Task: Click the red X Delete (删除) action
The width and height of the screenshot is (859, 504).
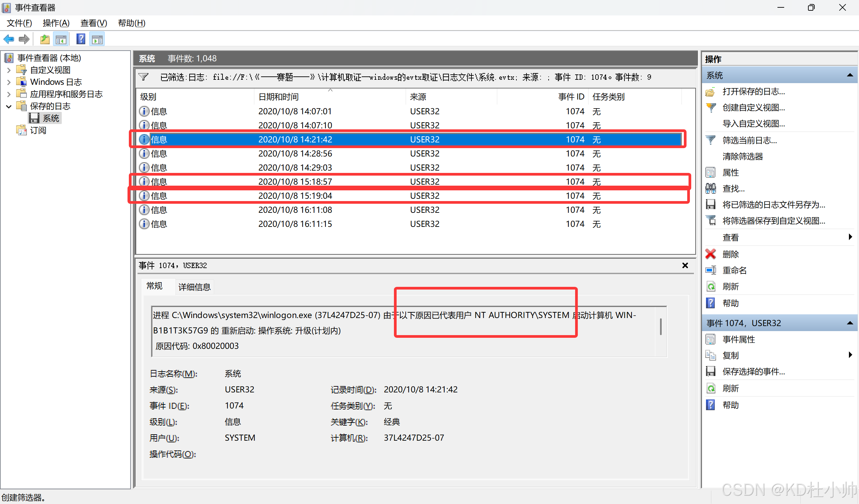Action: [730, 254]
